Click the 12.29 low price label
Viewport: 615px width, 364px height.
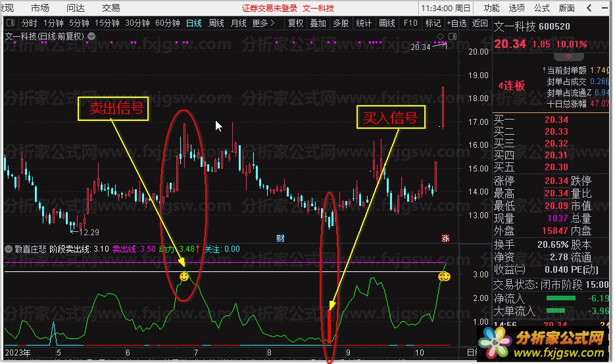pyautogui.click(x=89, y=233)
